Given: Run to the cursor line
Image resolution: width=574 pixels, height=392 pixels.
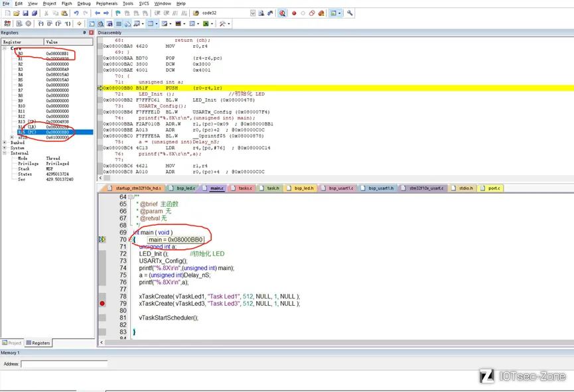Looking at the screenshot, I should pyautogui.click(x=68, y=23).
